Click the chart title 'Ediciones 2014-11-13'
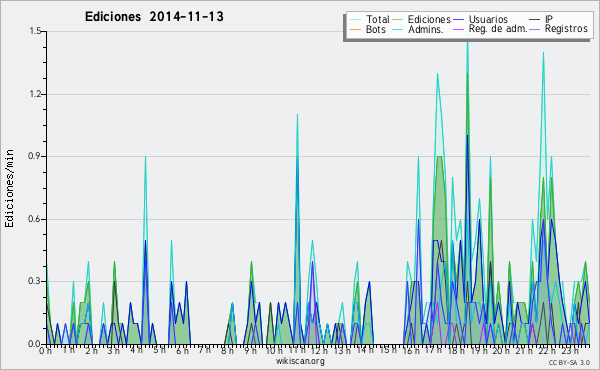600x370 pixels. click(154, 17)
